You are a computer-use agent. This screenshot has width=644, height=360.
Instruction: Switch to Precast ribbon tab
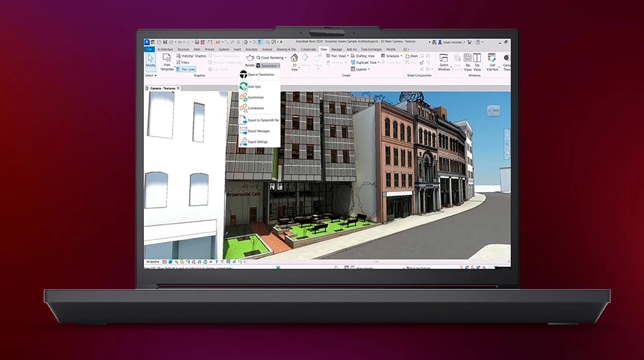[x=210, y=49]
